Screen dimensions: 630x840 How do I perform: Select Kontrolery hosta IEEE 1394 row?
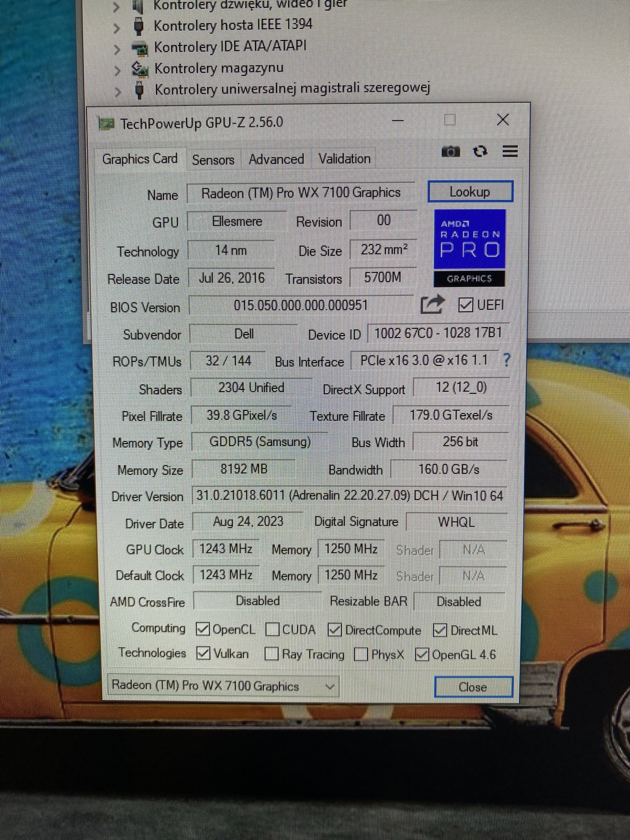pos(233,25)
